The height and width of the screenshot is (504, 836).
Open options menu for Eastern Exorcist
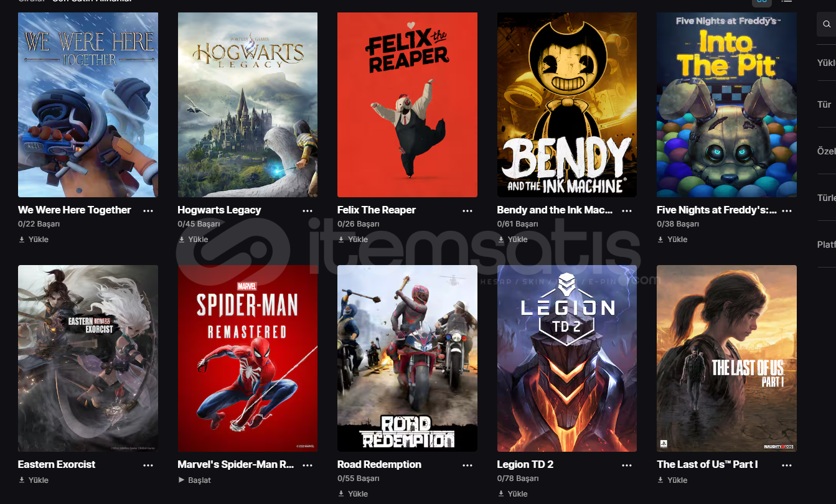click(148, 465)
